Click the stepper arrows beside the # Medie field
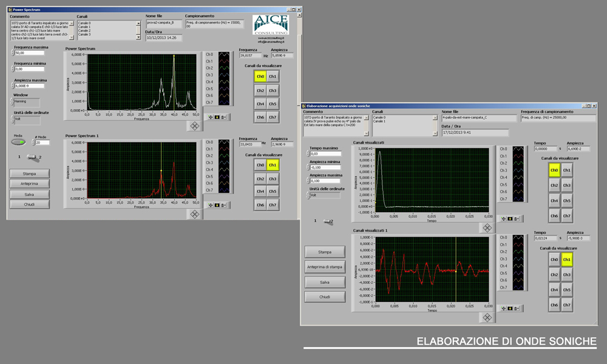607x364 pixels. point(33,143)
